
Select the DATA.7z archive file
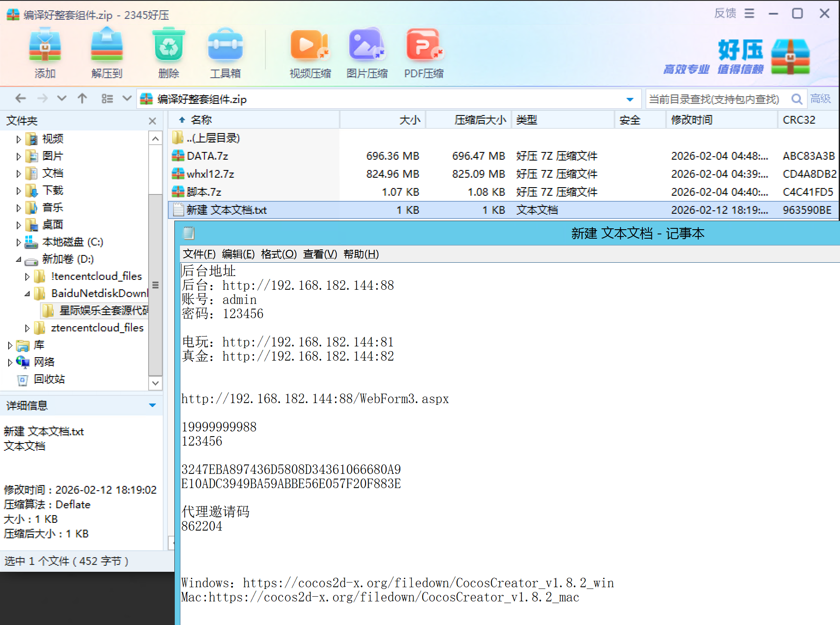click(x=504, y=156)
